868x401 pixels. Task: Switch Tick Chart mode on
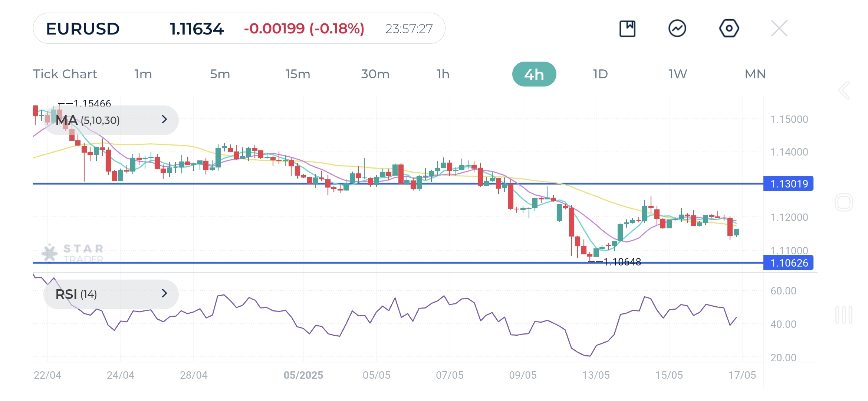click(65, 74)
